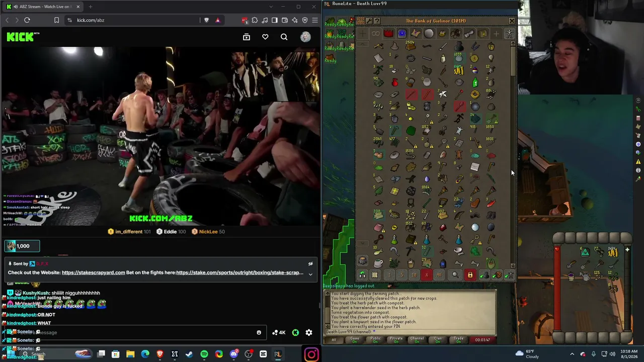This screenshot has height=362, width=644.
Task: Open the emoji picker in chat
Action: point(259,332)
